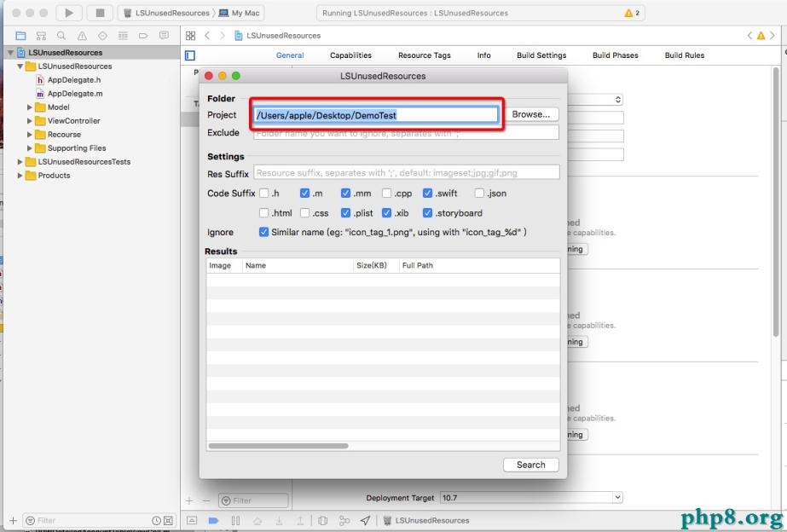Uncheck the .swift code suffix checkbox
The image size is (787, 532).
point(428,194)
